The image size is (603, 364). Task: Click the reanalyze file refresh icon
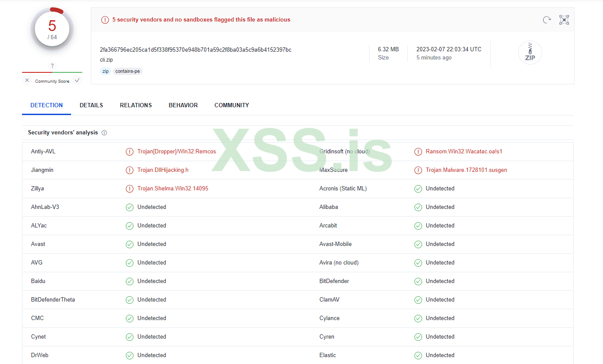tap(547, 20)
